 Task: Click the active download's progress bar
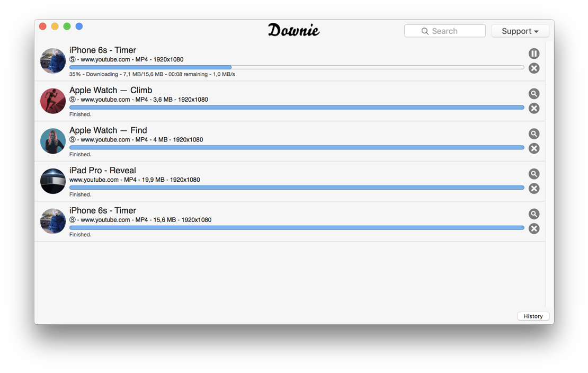coord(297,67)
